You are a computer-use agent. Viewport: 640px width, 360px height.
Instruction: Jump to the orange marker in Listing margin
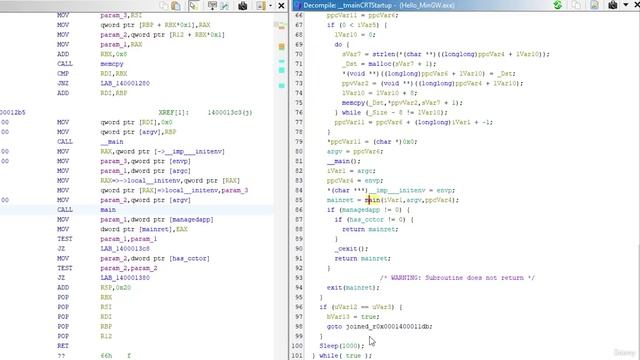click(x=282, y=47)
